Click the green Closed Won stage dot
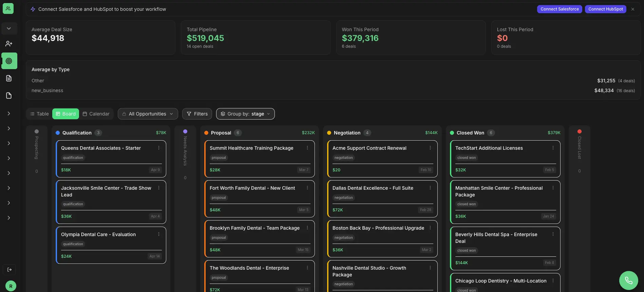The height and width of the screenshot is (292, 644). point(452,133)
